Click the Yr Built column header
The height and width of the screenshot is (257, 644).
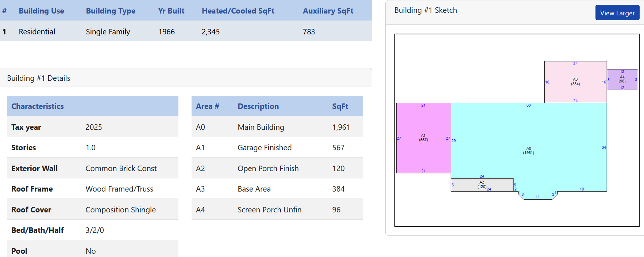click(171, 11)
